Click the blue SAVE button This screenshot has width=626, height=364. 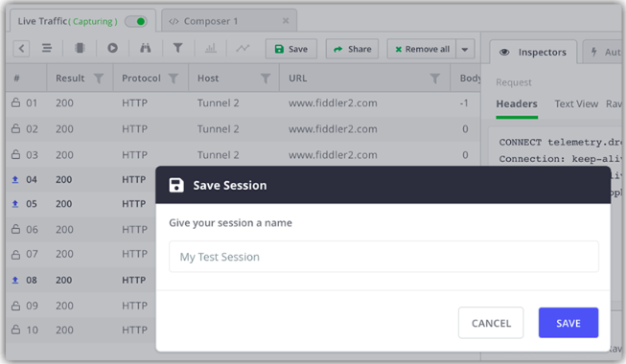pos(568,323)
